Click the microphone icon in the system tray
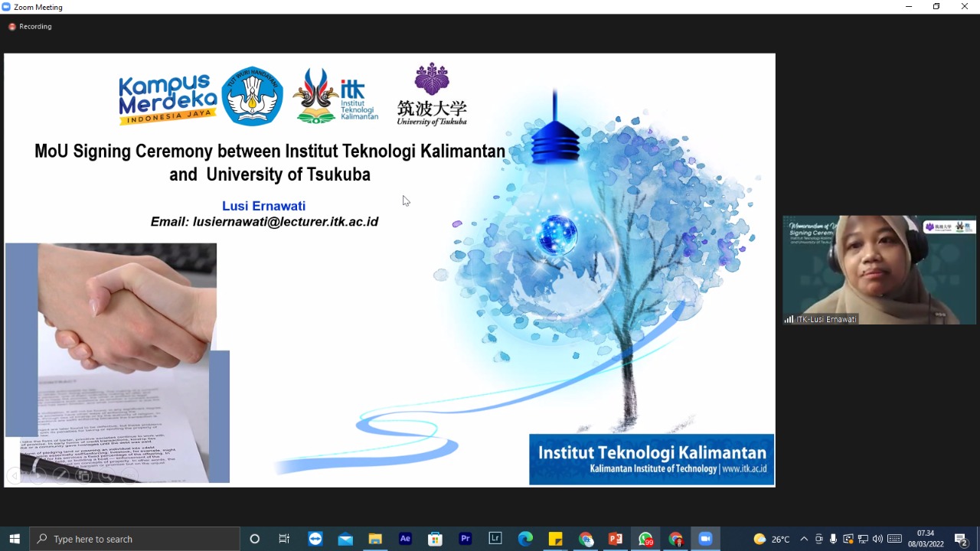980x551 pixels. 833,539
